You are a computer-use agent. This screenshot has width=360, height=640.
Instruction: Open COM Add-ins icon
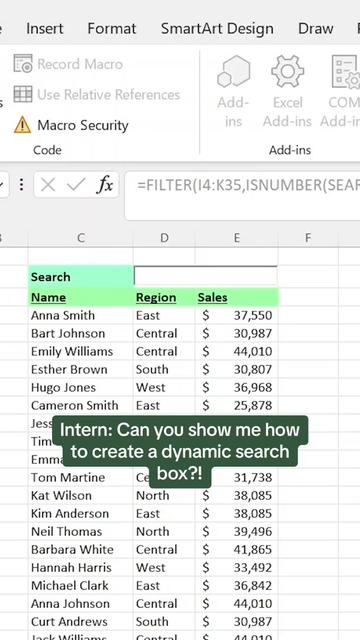[x=345, y=72]
